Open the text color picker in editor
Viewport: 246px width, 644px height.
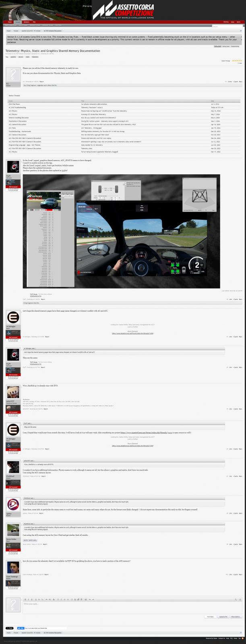pyautogui.click(x=35, y=599)
